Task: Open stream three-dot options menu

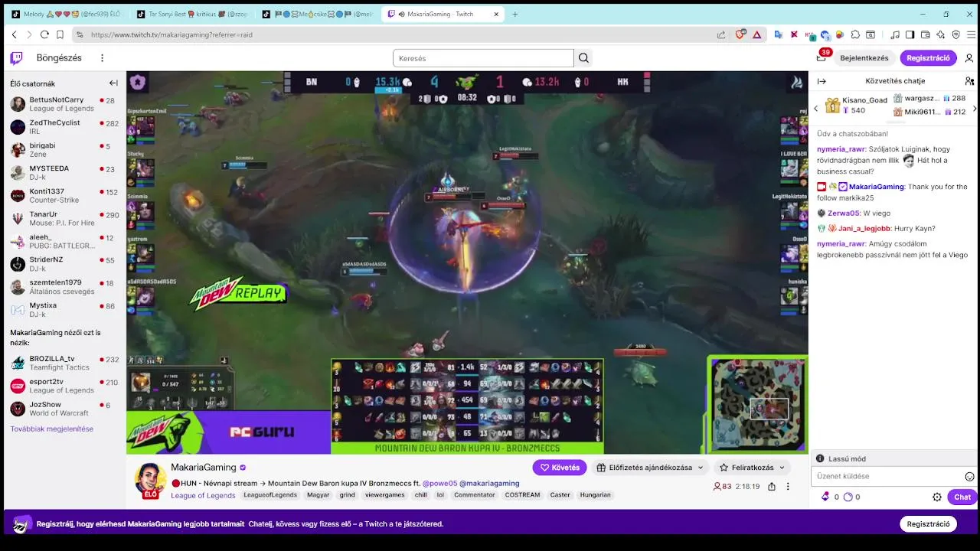Action: click(x=788, y=487)
